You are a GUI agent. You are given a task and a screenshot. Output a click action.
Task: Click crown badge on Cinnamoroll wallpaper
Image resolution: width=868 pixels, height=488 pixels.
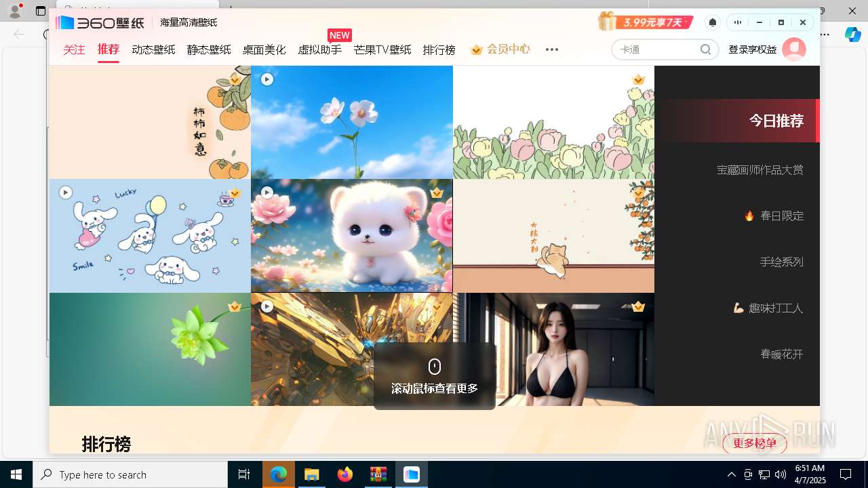point(235,192)
